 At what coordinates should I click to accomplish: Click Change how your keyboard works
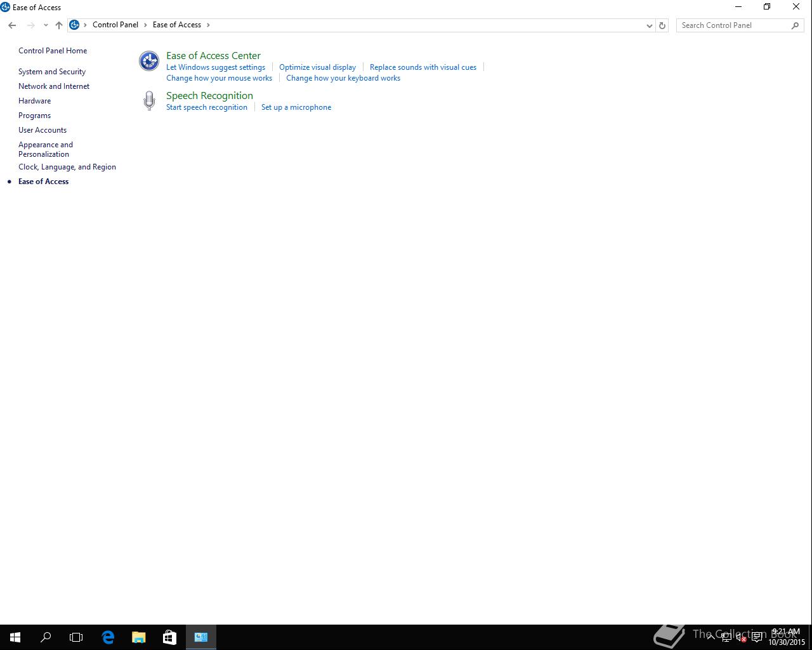[343, 78]
